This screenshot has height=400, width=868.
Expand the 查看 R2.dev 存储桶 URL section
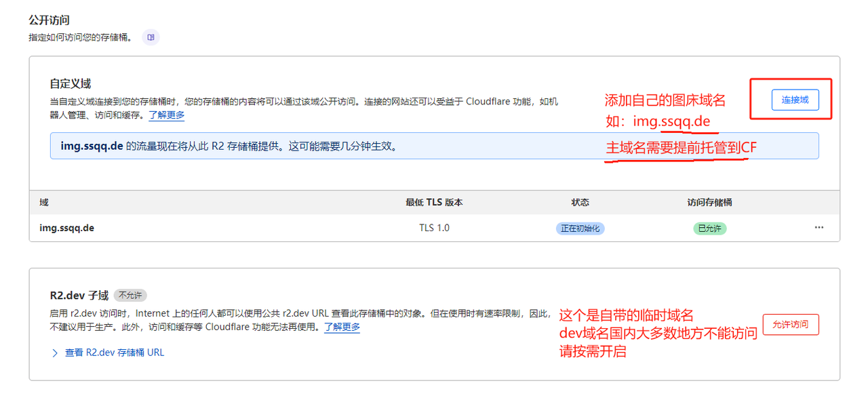(114, 353)
